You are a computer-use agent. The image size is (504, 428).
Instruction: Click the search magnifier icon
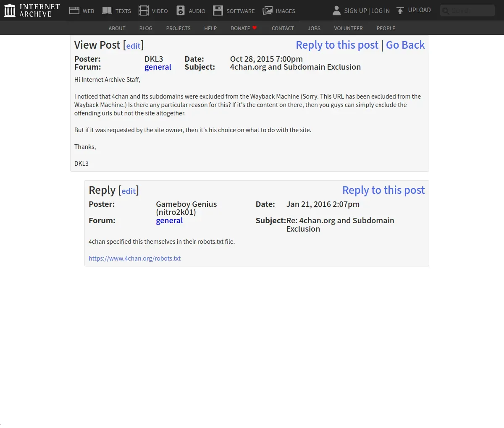pos(446,11)
